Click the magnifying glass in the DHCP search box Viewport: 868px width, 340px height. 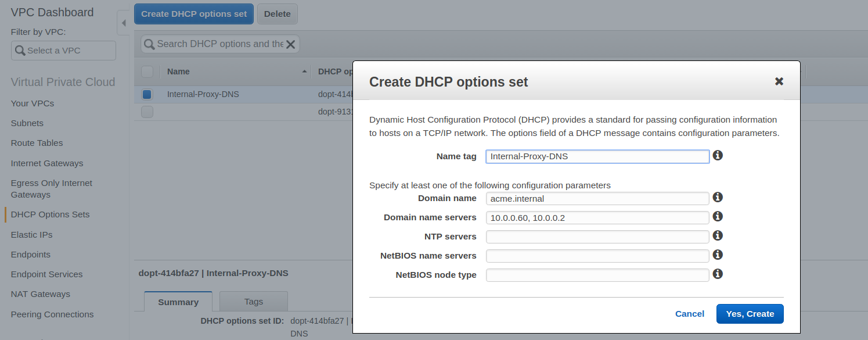point(149,44)
